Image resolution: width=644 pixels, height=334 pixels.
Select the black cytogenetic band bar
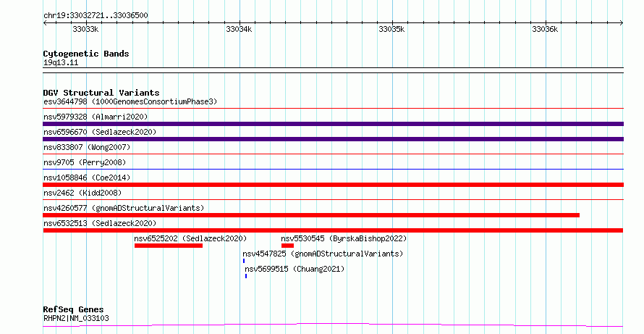click(x=333, y=70)
